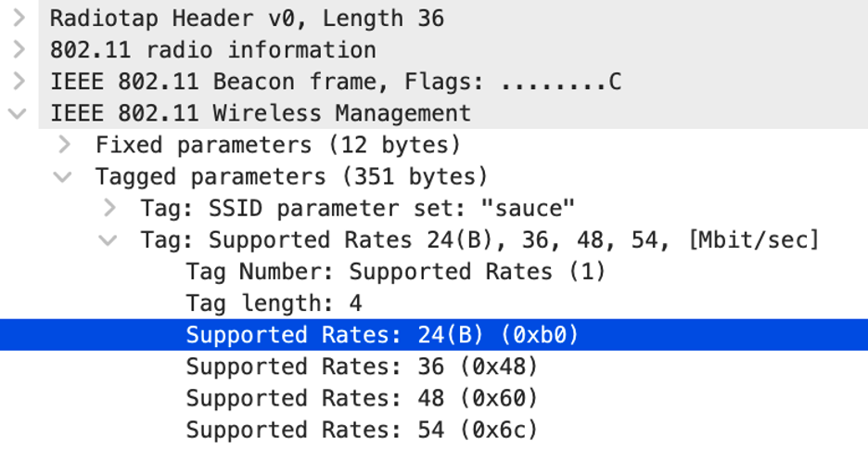Screen dimensions: 868x451
Task: Select the Supported Rates: 54 (0x6c) line
Action: (x=362, y=429)
